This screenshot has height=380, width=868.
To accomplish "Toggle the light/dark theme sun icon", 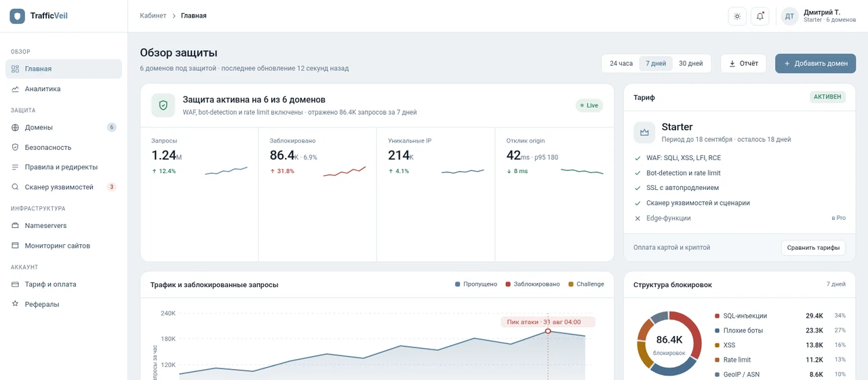I will pos(737,16).
